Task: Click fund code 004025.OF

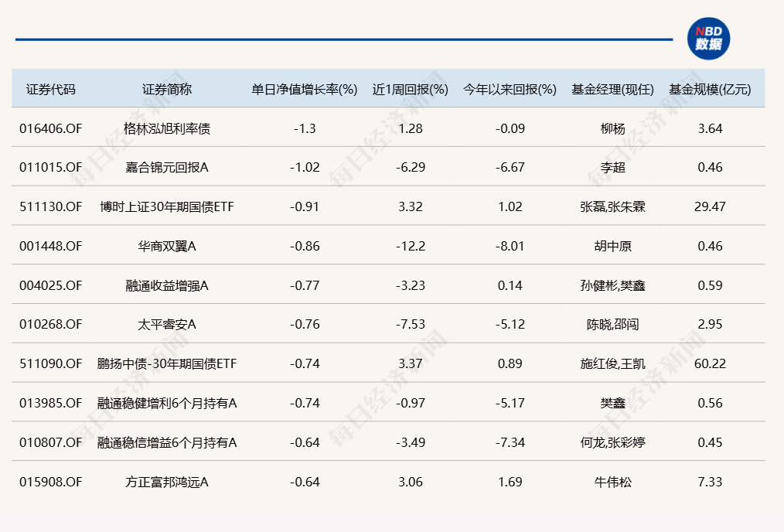Action: (x=50, y=285)
